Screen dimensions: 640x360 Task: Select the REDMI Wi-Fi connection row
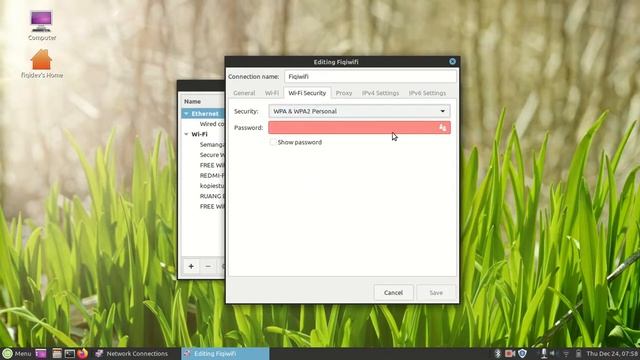click(203, 176)
